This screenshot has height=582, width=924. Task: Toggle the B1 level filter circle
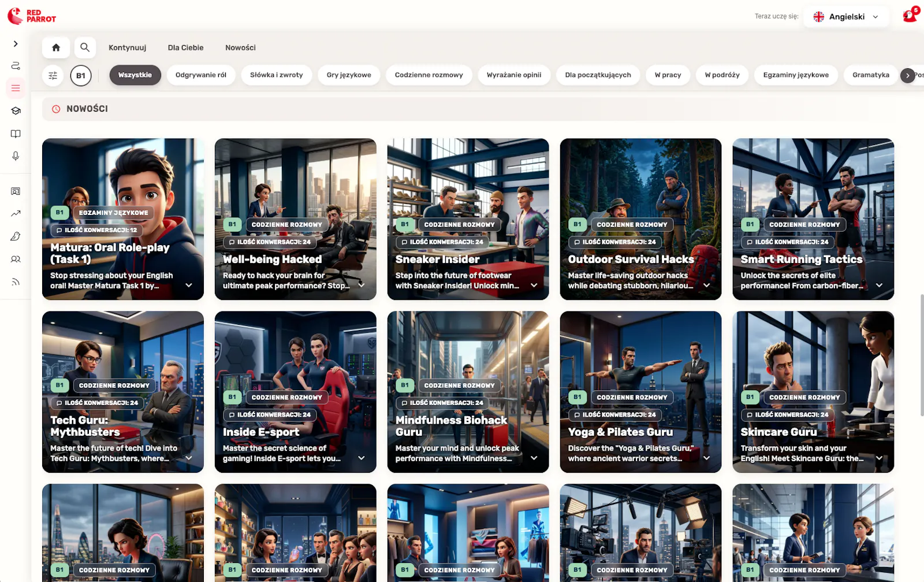point(81,76)
